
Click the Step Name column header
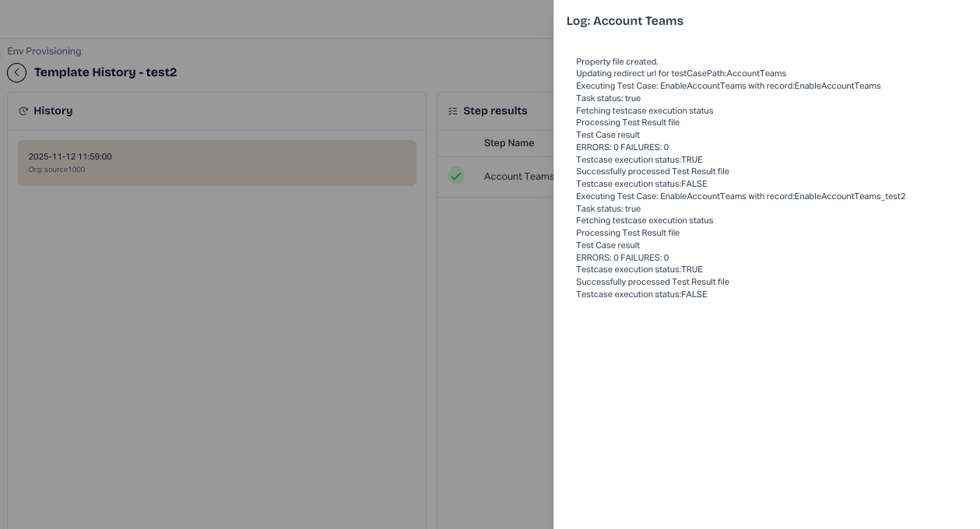508,143
